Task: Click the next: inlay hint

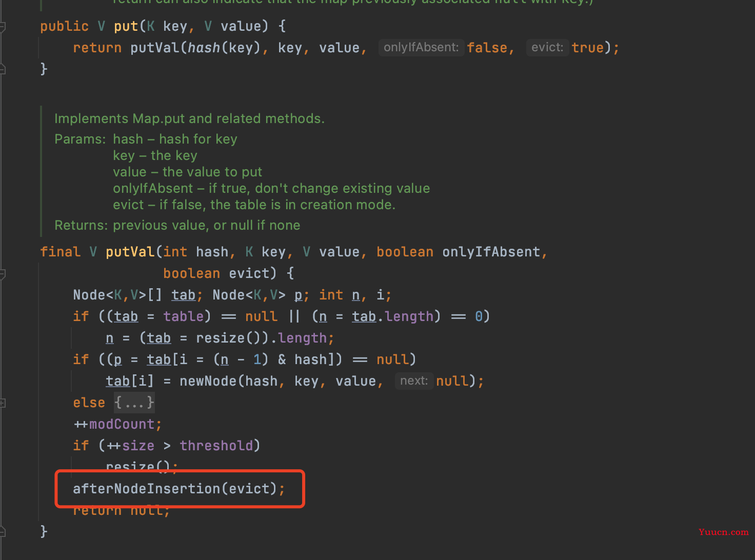Action: coord(414,381)
